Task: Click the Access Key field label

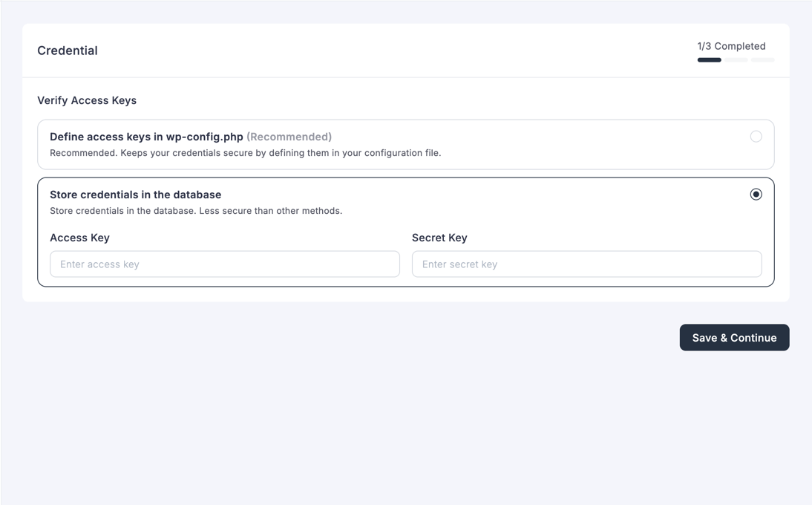Action: (x=79, y=238)
